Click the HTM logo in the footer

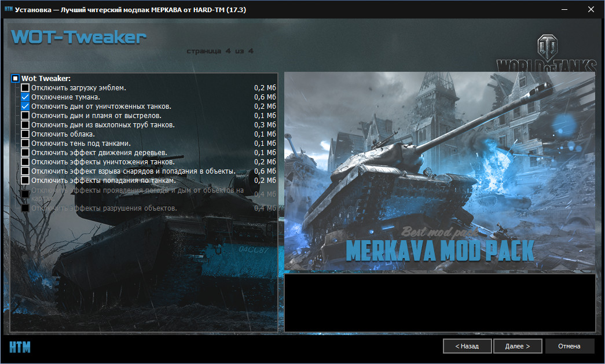click(x=20, y=347)
